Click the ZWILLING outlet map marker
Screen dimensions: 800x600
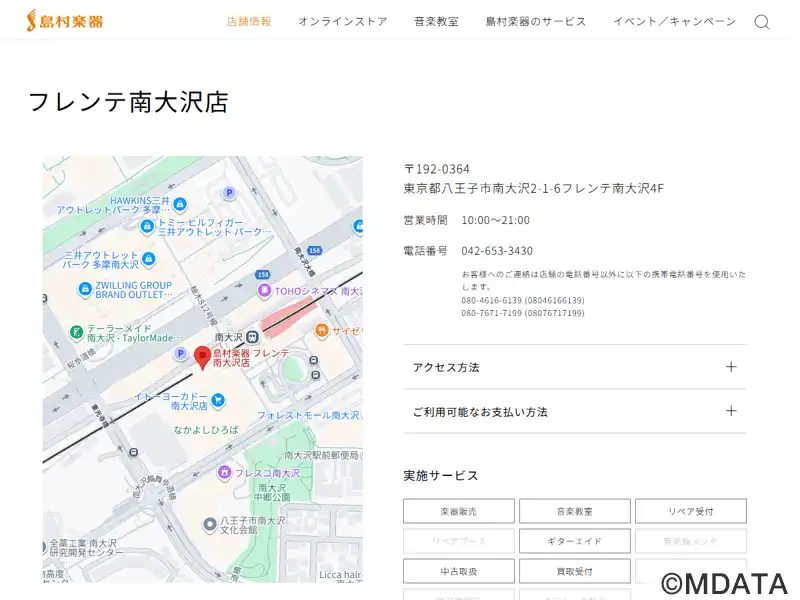click(x=85, y=289)
